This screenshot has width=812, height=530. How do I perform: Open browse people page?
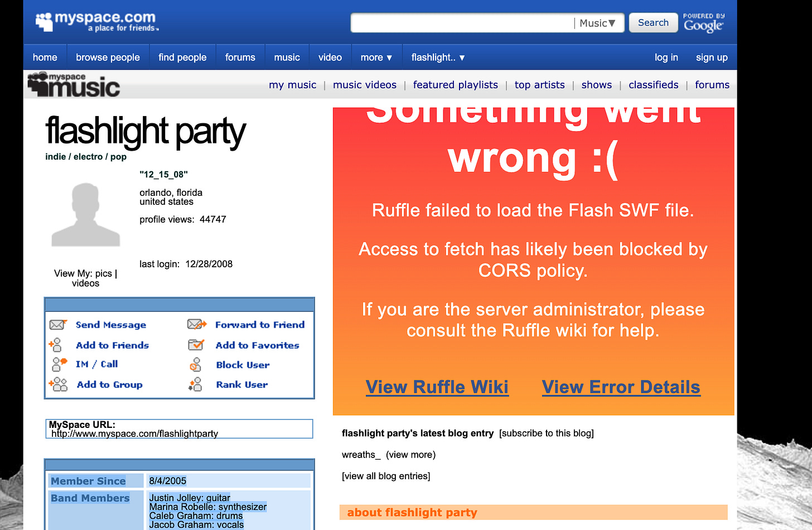(x=108, y=57)
